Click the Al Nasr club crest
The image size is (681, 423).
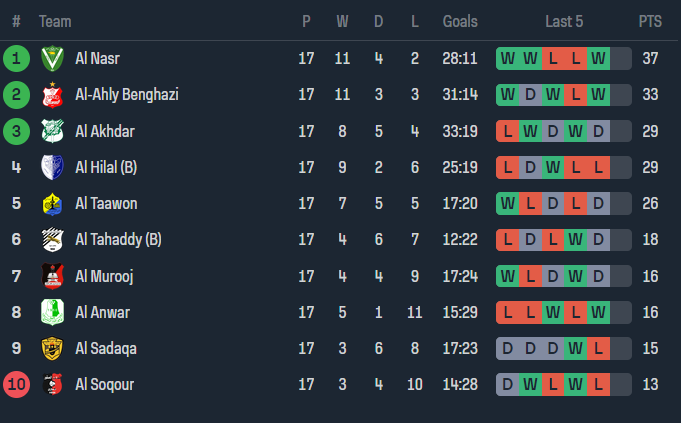[x=52, y=59]
